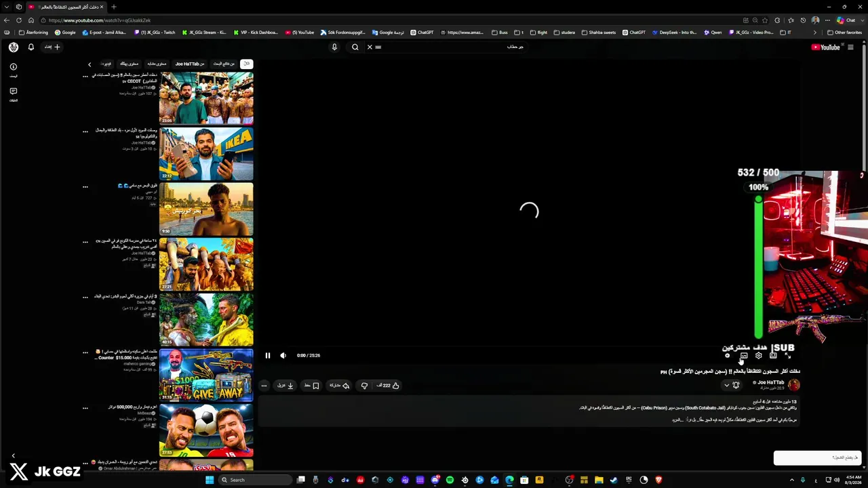Clear the YouTube search query

370,47
